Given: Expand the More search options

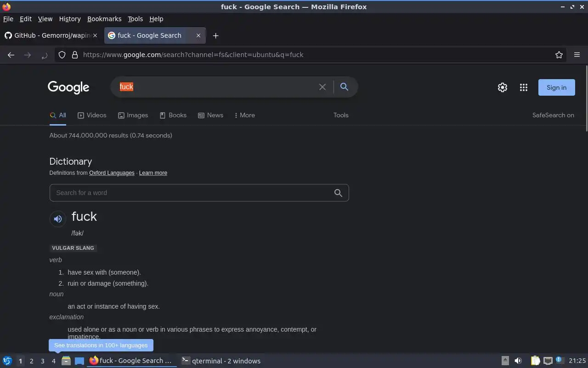Looking at the screenshot, I should 244,115.
